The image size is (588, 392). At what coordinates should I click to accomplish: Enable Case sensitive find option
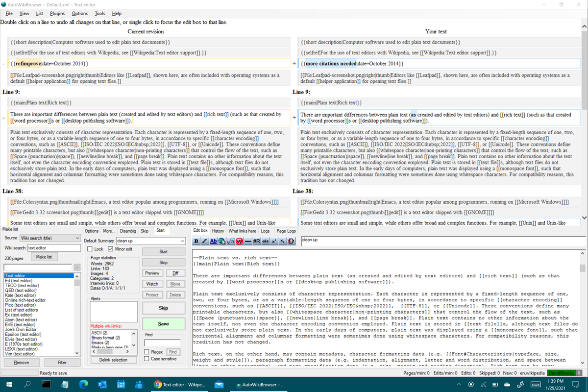point(147,359)
